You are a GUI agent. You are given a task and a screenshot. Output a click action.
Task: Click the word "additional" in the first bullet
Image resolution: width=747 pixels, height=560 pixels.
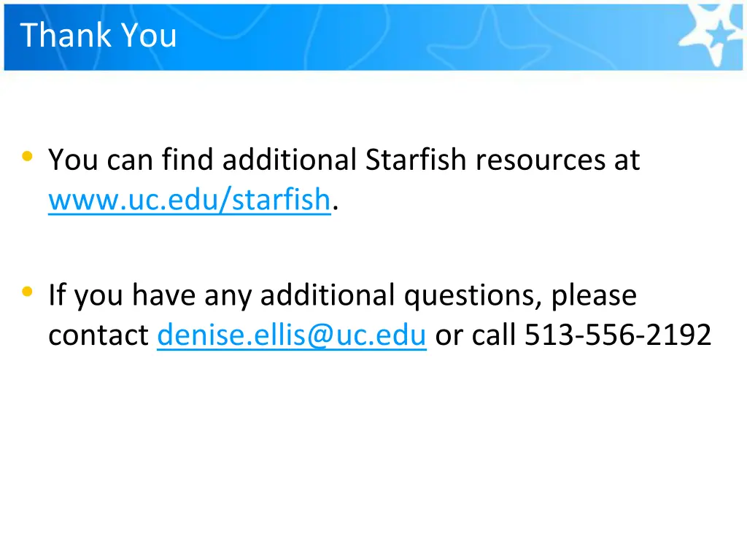point(289,159)
